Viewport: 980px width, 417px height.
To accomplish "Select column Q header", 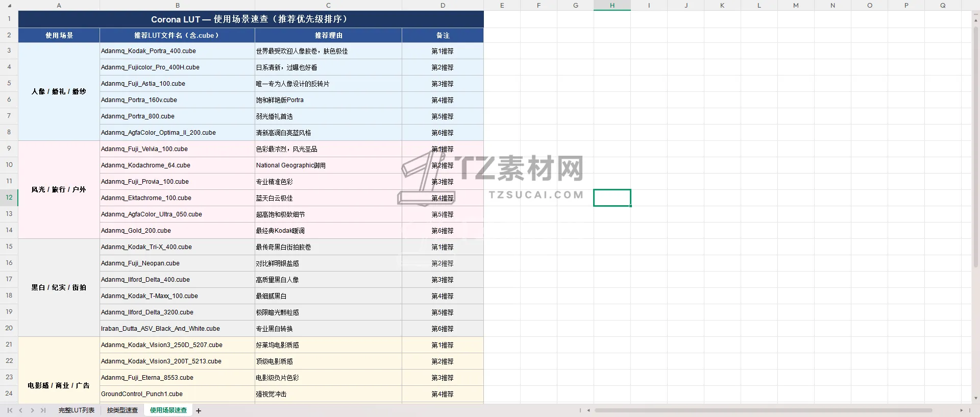I will (x=943, y=6).
